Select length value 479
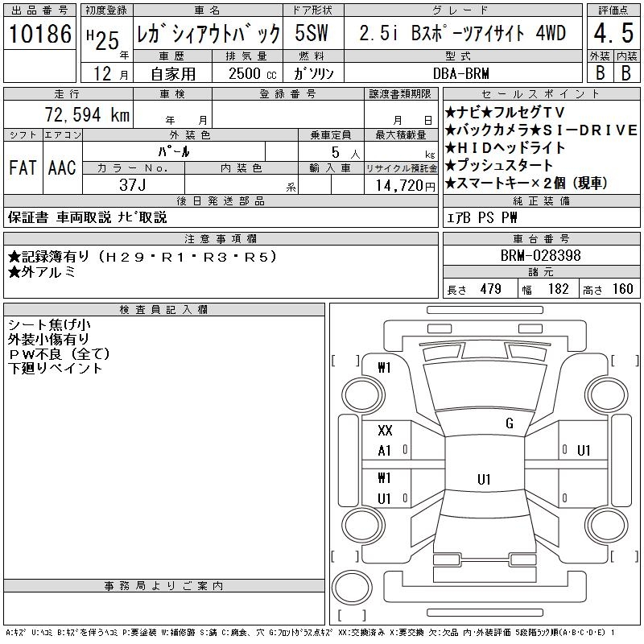 pyautogui.click(x=491, y=289)
